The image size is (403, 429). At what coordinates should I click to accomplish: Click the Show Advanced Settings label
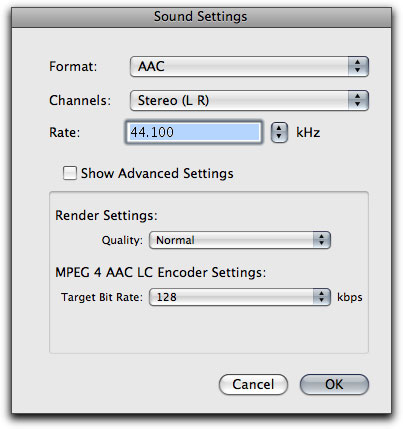click(157, 174)
